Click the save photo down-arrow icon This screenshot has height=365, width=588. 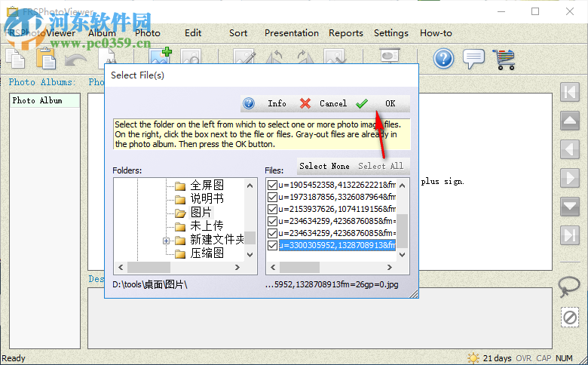tap(335, 57)
